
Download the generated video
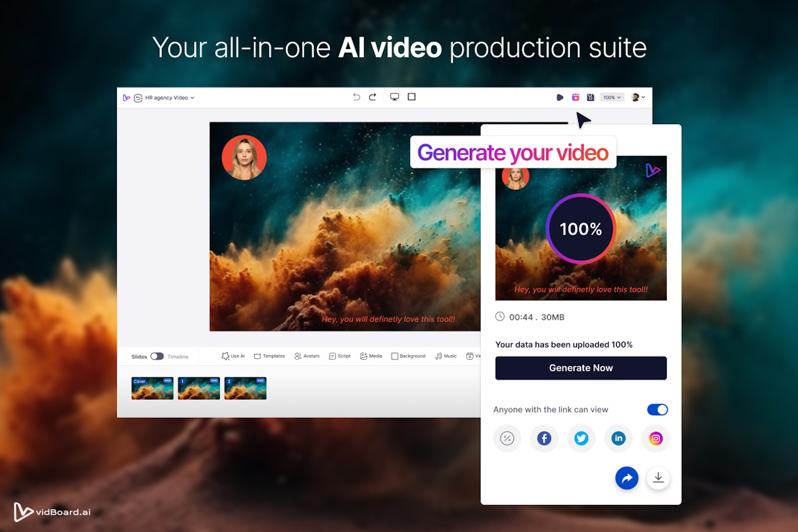tap(658, 478)
